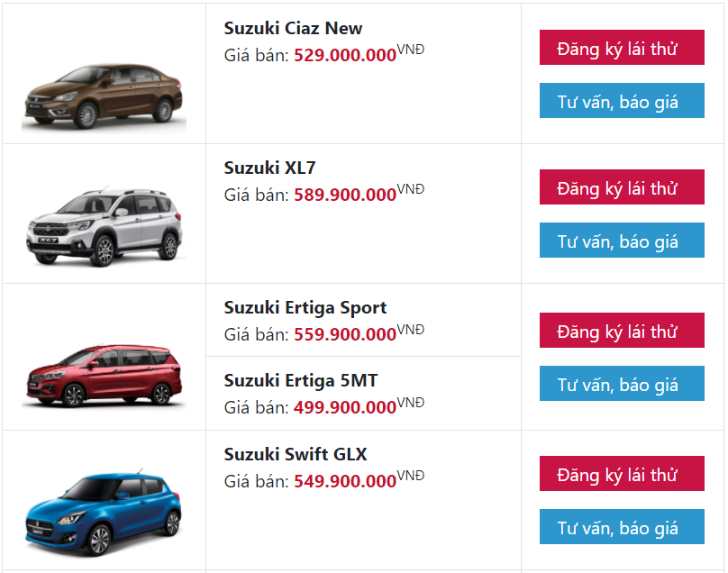Screen dimensions: 728x573
Task: Open the Suzuki Ciaz New title link
Action: click(x=293, y=28)
